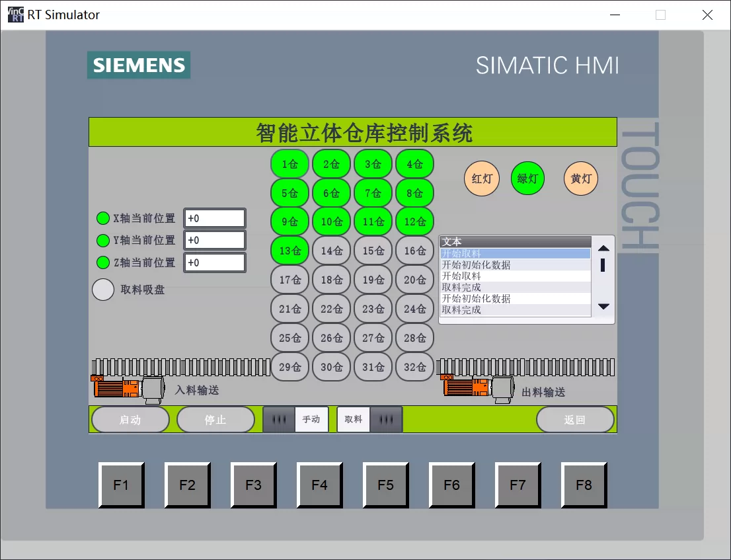Select warehouse slot 12仓

[x=415, y=222]
